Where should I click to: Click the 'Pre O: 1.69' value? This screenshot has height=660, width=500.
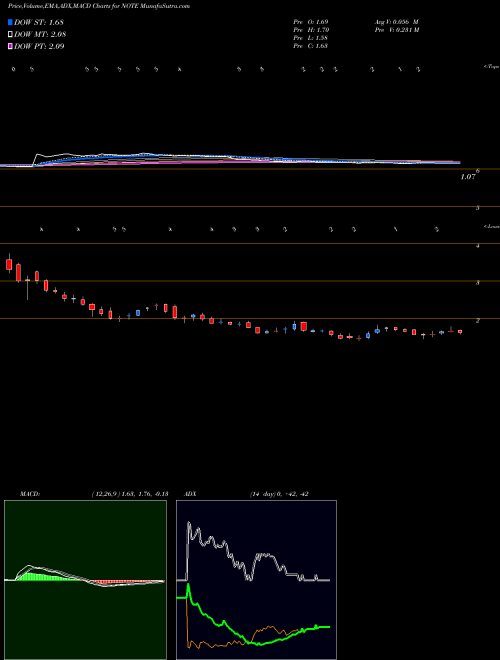[x=311, y=21]
